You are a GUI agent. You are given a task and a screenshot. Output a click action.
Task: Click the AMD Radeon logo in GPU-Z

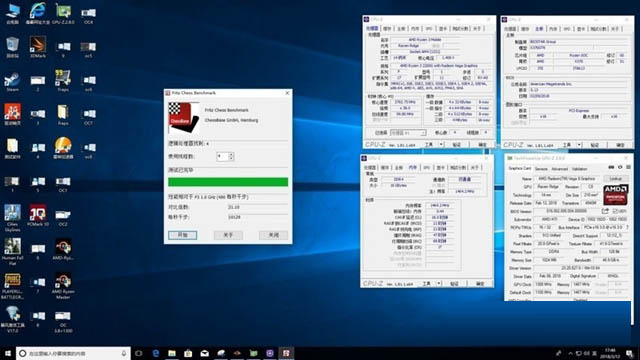616,195
